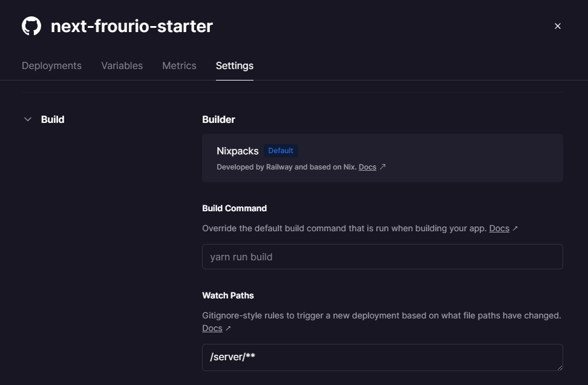Viewport: 588px width, 385px height.
Task: Click the Build section heading
Action: [x=53, y=119]
